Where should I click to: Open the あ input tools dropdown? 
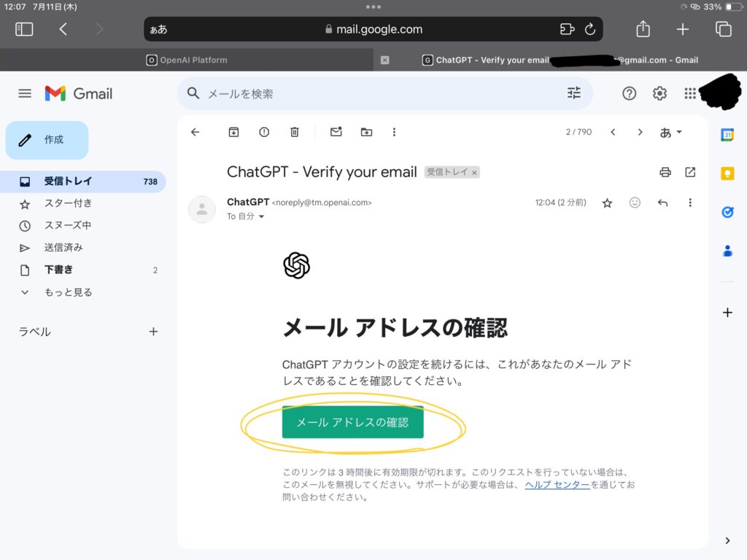coord(671,133)
